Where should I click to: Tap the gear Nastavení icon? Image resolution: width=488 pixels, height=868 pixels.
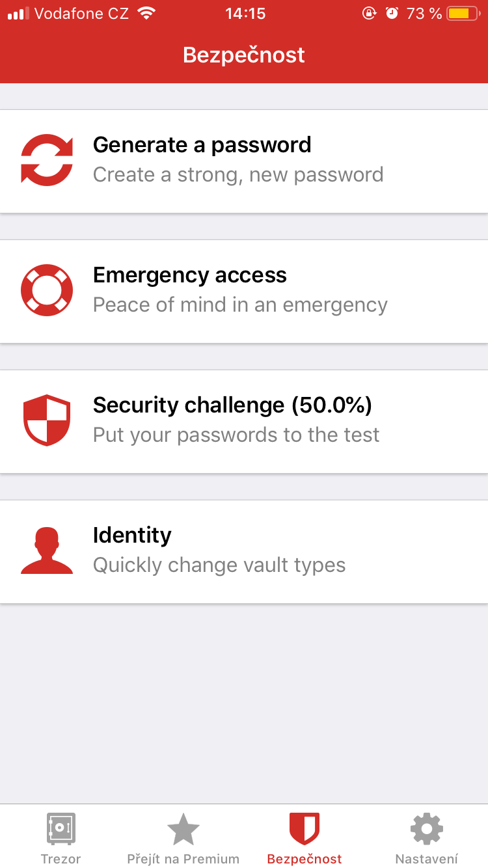(427, 829)
